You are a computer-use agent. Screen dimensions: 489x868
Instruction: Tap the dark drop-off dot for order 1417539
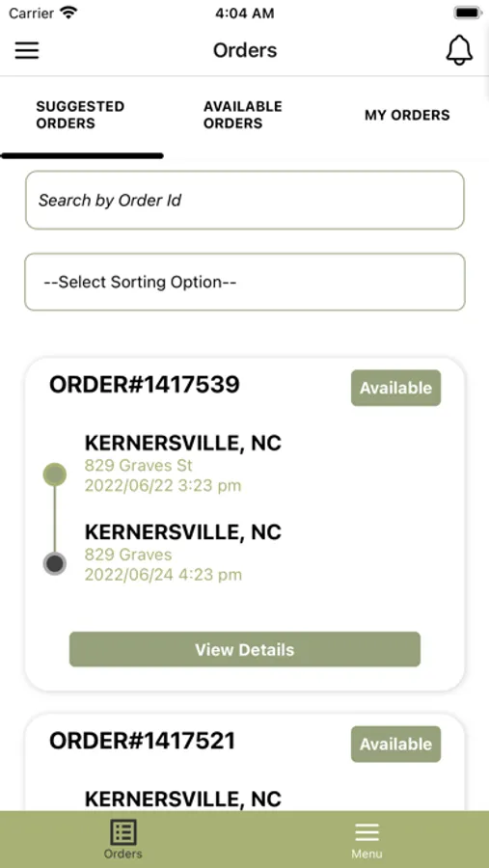click(55, 564)
